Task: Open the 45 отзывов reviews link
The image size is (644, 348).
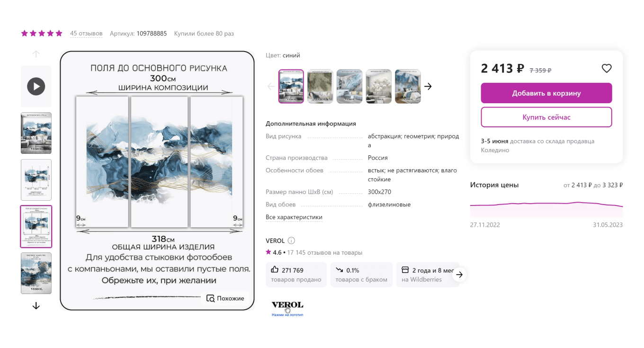Action: 86,34
